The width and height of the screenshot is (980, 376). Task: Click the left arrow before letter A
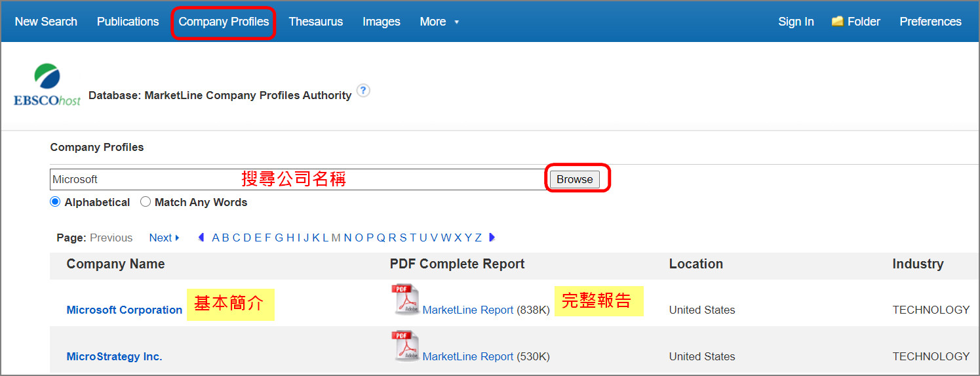pyautogui.click(x=201, y=238)
